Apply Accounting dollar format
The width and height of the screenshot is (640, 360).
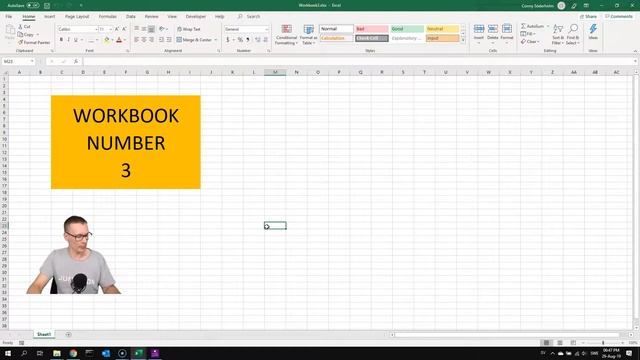coord(228,40)
